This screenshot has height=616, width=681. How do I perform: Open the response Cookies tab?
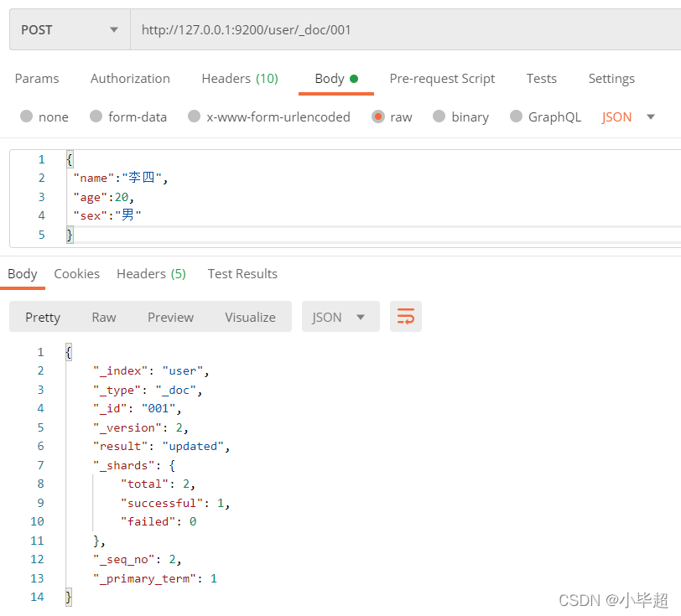[77, 274]
